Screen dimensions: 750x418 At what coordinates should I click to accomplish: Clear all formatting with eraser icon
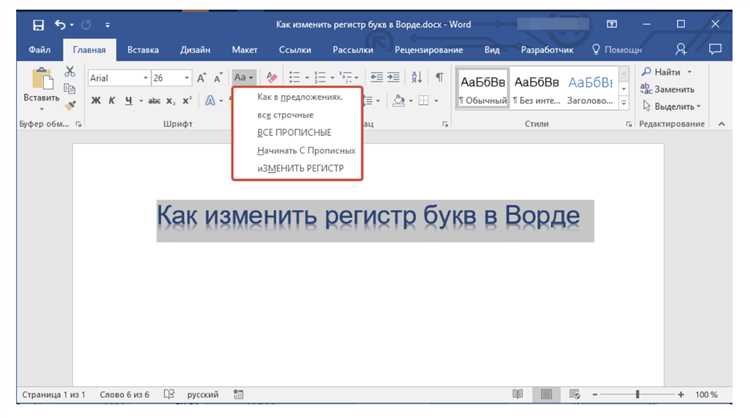[x=272, y=77]
